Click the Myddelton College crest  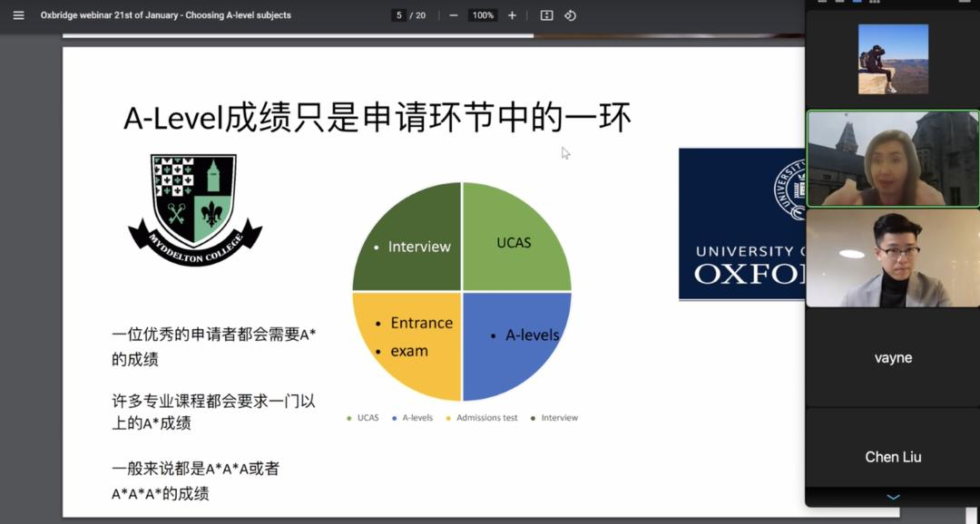[193, 209]
